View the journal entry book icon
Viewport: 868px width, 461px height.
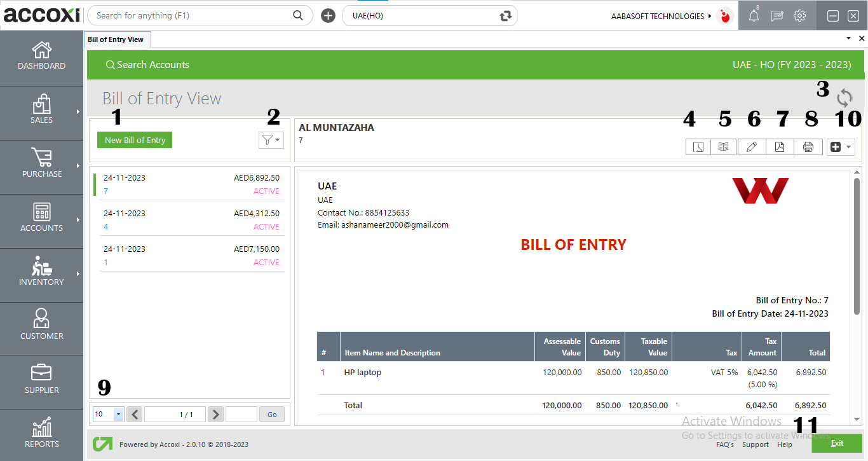(723, 146)
